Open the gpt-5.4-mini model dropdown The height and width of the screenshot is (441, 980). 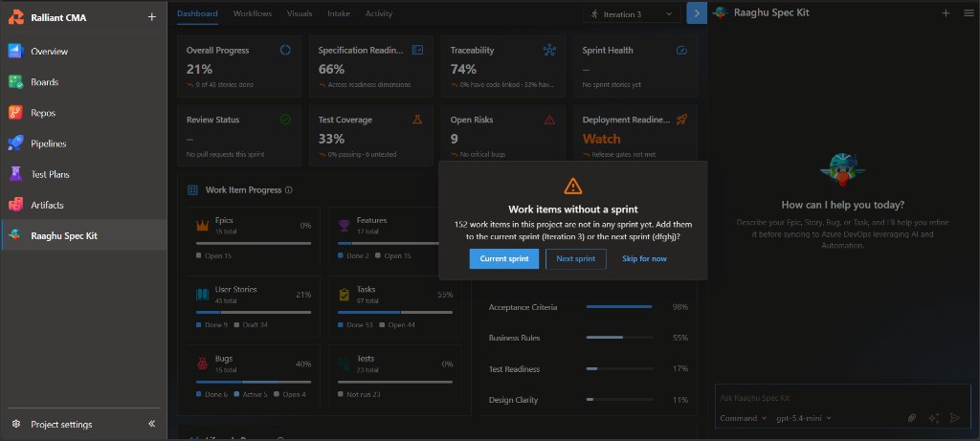coord(804,418)
